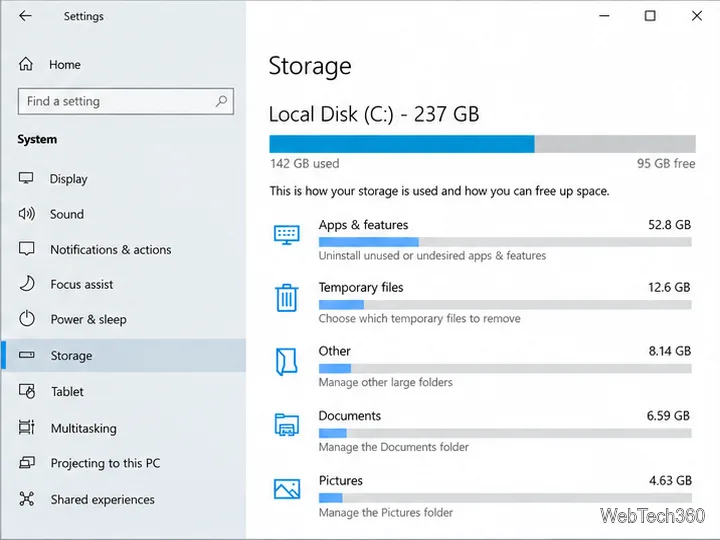Select Sound in the sidebar
This screenshot has height=540, width=720.
tap(67, 214)
